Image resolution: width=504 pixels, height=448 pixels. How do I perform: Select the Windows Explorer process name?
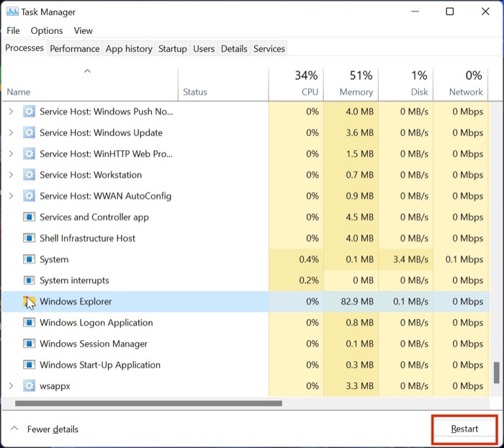76,301
